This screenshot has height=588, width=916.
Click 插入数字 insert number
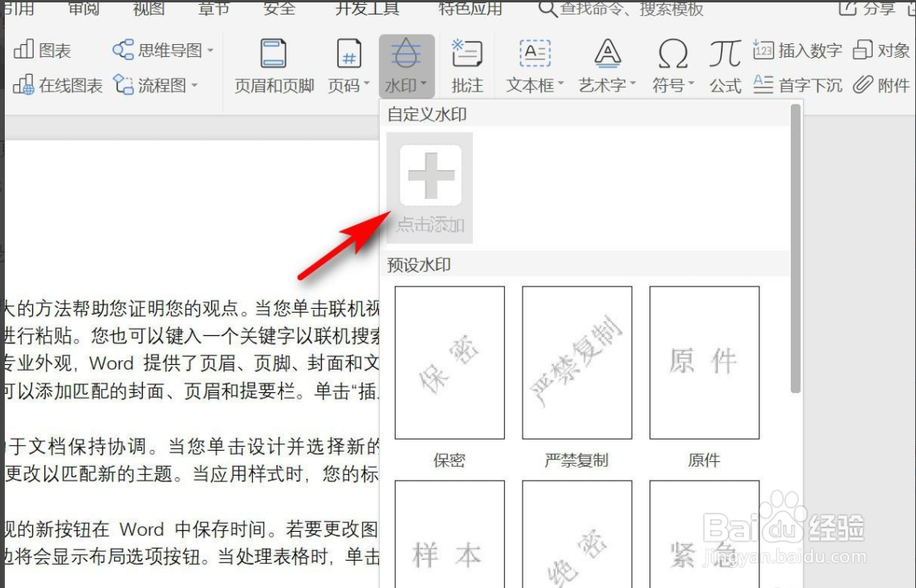coord(797,51)
